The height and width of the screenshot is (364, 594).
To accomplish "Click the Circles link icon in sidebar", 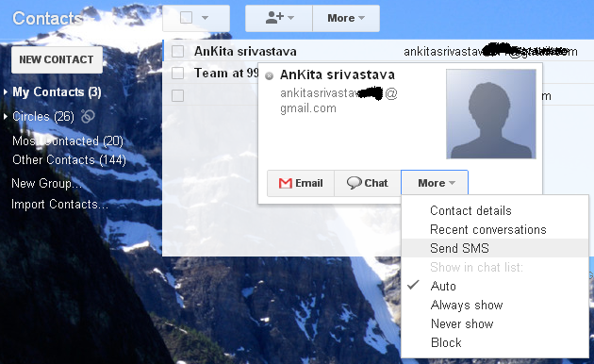I will [88, 116].
